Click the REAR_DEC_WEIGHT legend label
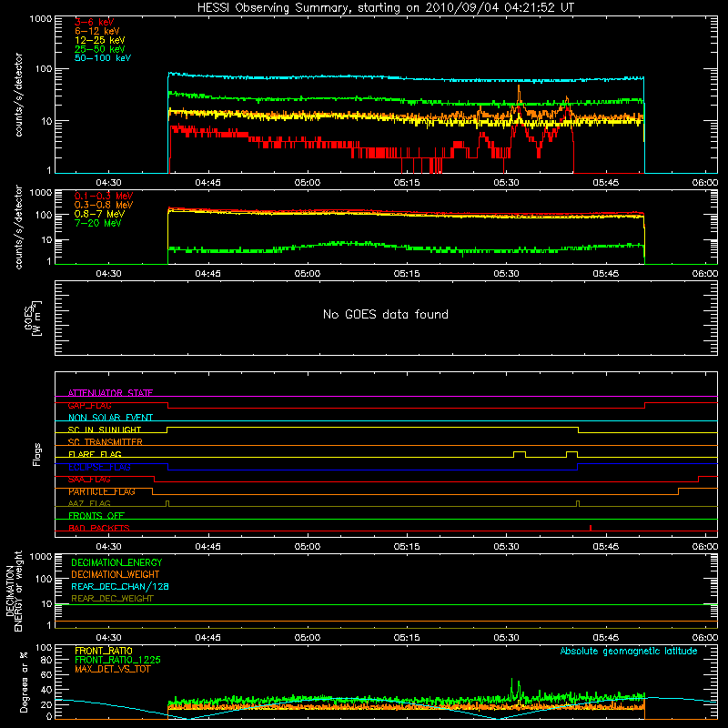 pos(112,599)
